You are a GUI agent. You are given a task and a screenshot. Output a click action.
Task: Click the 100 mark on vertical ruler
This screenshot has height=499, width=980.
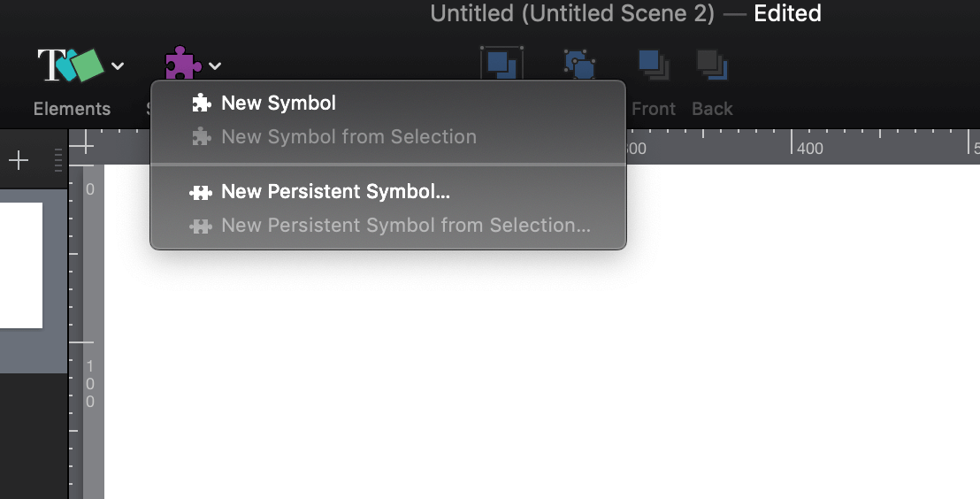tap(89, 383)
